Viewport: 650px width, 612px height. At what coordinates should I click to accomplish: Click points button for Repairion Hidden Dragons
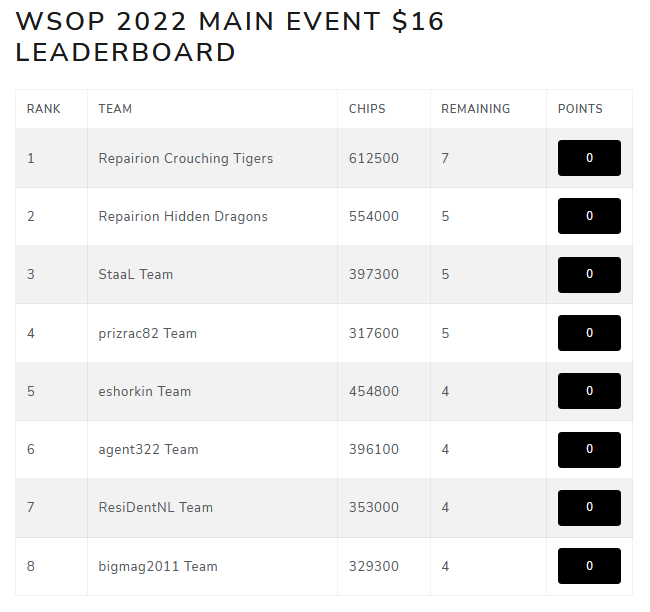589,216
